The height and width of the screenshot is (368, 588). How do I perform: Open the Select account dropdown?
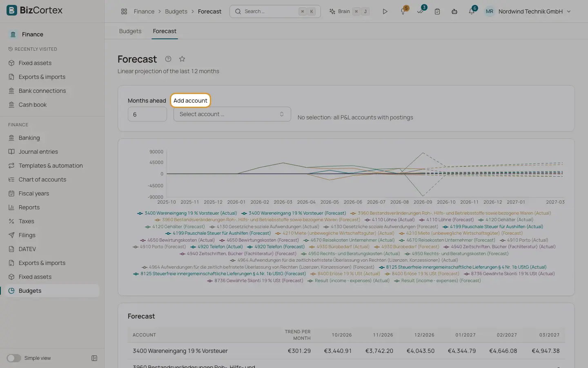232,114
